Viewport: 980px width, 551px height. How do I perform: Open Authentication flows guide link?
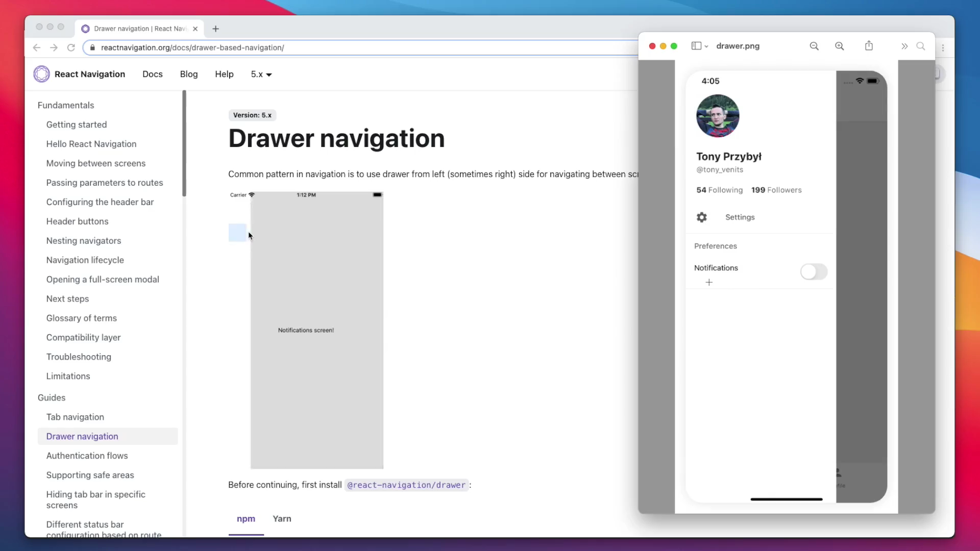point(87,456)
